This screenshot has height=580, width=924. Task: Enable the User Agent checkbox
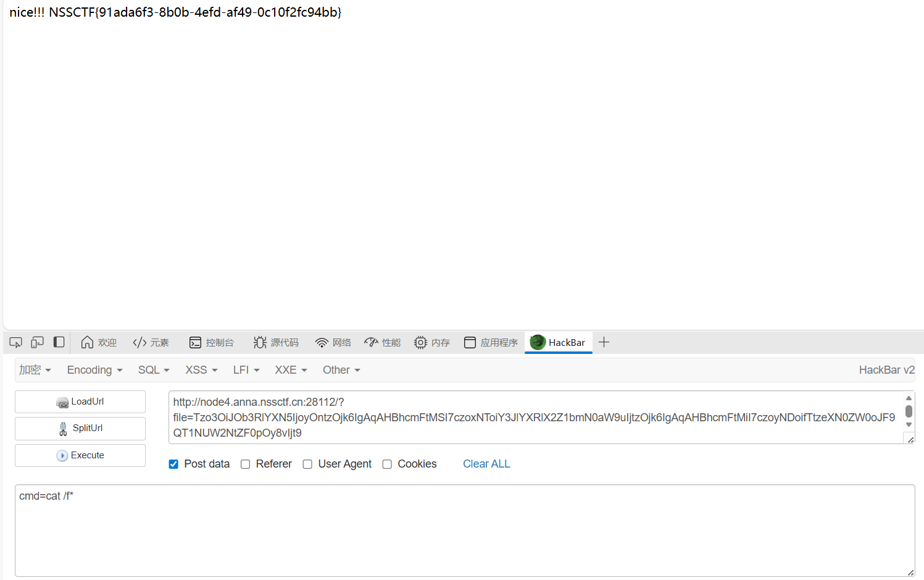coord(307,464)
